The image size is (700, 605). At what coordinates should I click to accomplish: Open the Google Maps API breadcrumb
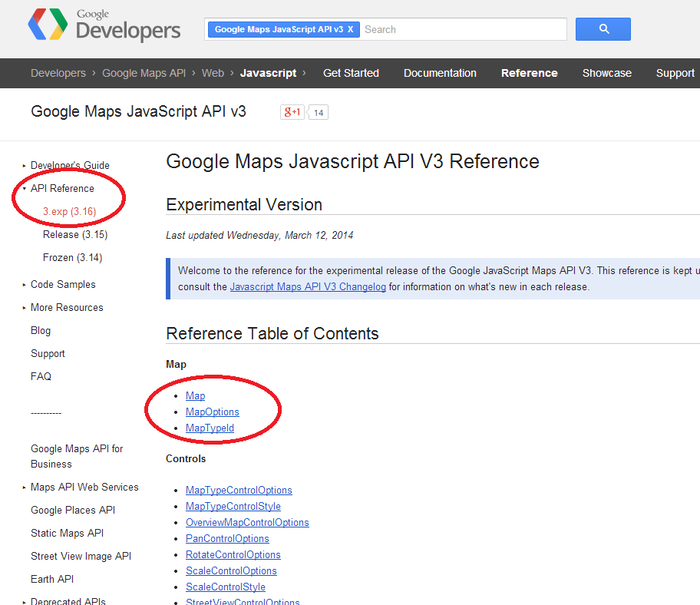coord(144,73)
